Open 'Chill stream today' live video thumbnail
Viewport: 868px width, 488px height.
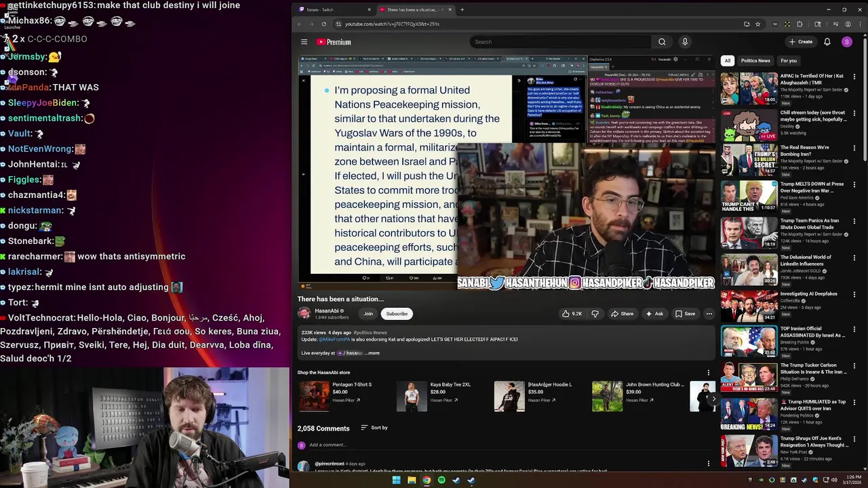pos(749,125)
